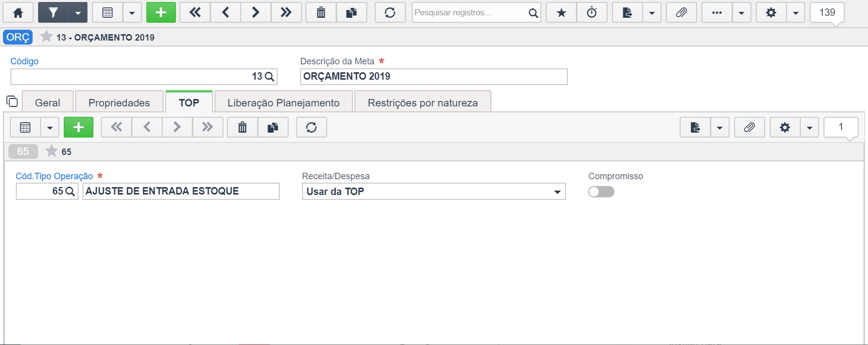Jump to last record in top toolbar
This screenshot has width=868, height=345.
point(286,13)
